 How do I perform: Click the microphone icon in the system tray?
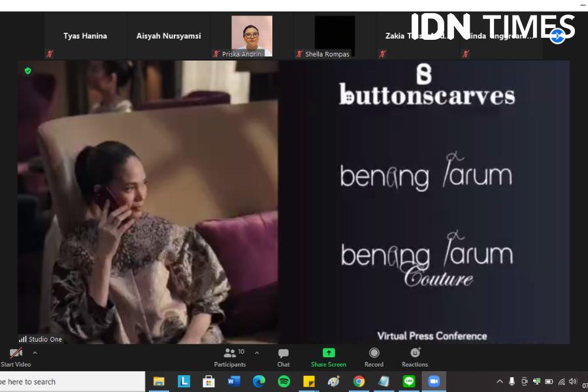[512, 382]
